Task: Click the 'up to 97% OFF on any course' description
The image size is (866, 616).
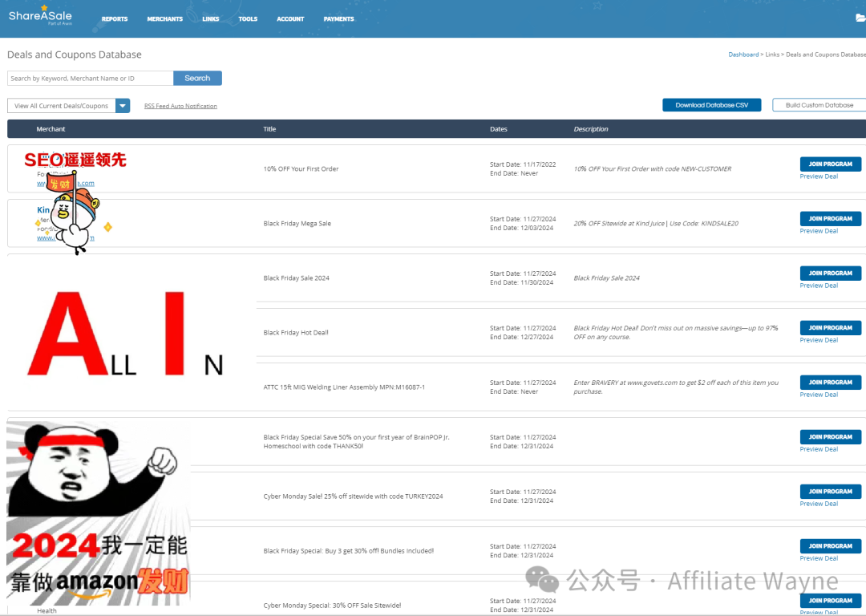Action: tap(675, 333)
